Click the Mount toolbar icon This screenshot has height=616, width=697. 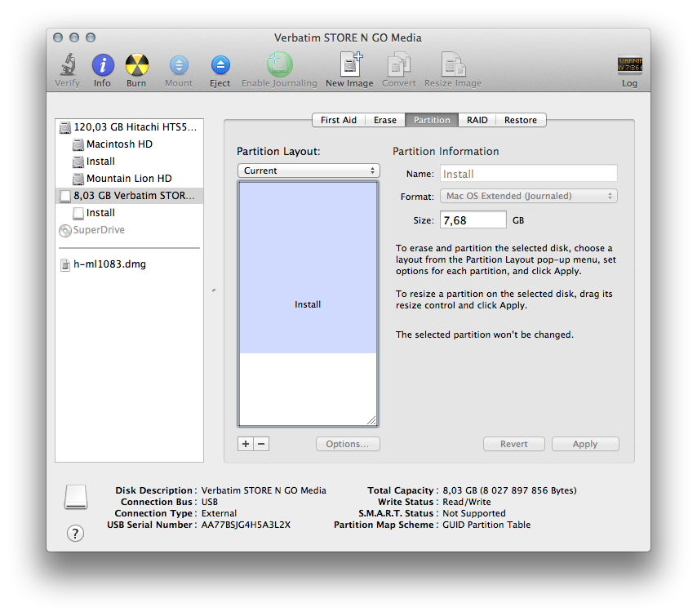pyautogui.click(x=179, y=65)
